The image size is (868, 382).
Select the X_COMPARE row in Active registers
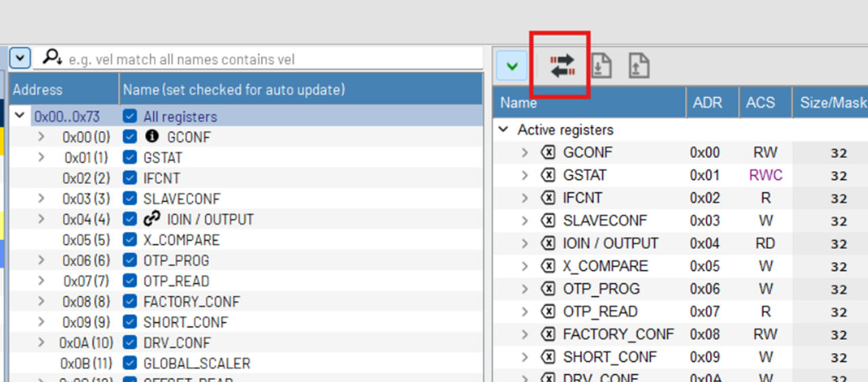point(605,267)
